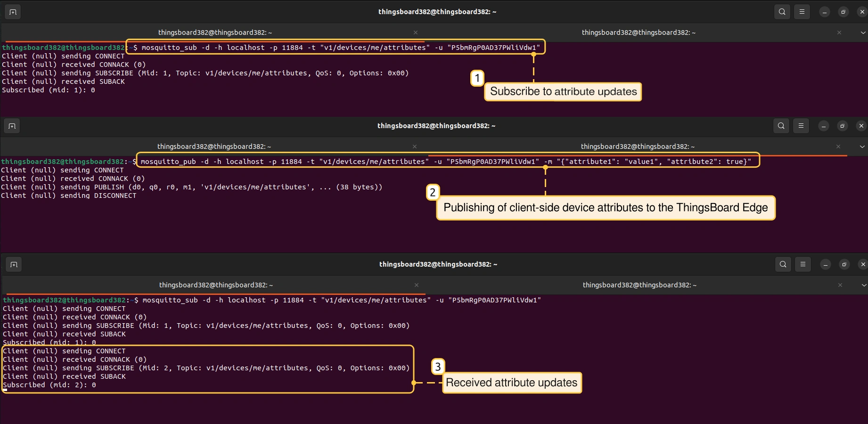Screen dimensions: 868x424
Task: Switch to second tab in top terminal
Action: (638, 33)
